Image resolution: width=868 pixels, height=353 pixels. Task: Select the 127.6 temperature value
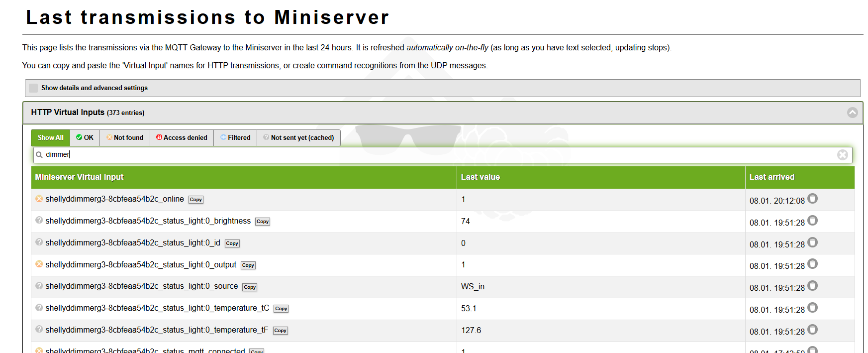point(471,331)
